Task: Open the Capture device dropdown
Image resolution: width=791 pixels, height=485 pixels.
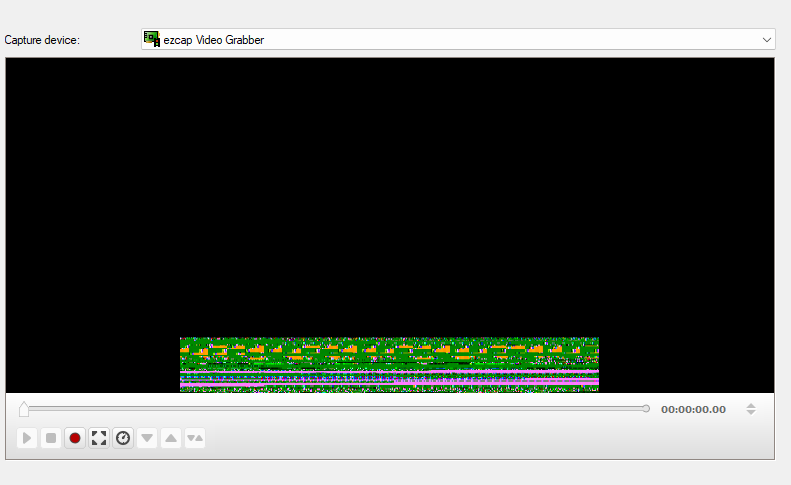Action: coord(458,39)
